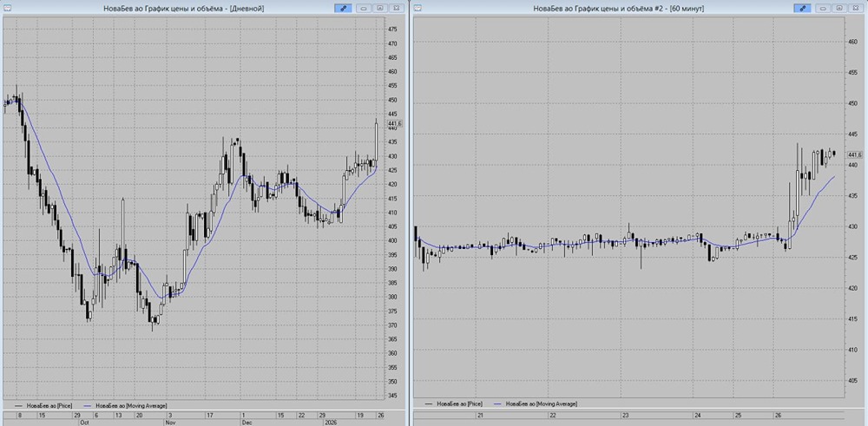868x426 pixels.
Task: Click date label 17 on daily time axis
Action: (x=210, y=415)
